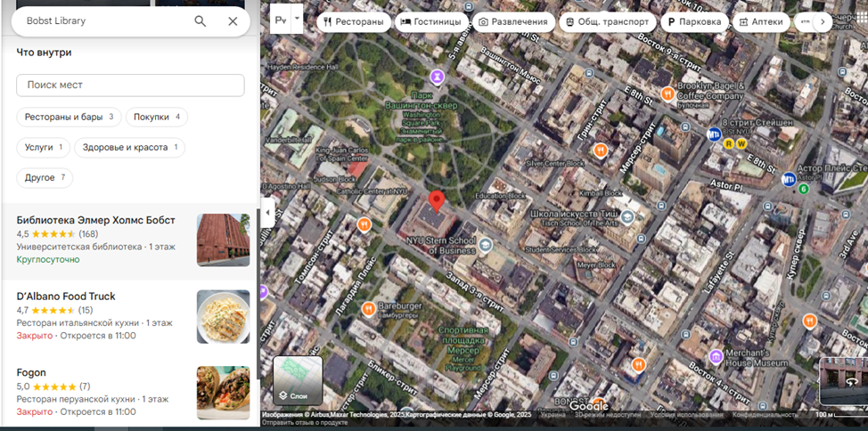Open the D'Albano pasta photo
The image size is (868, 431).
(x=223, y=316)
